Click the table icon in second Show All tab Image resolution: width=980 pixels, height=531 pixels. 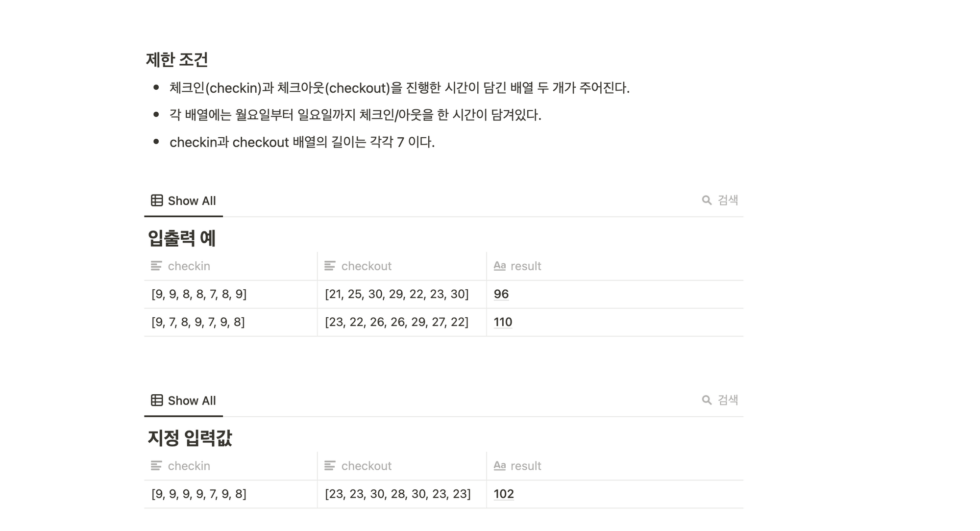(x=157, y=400)
